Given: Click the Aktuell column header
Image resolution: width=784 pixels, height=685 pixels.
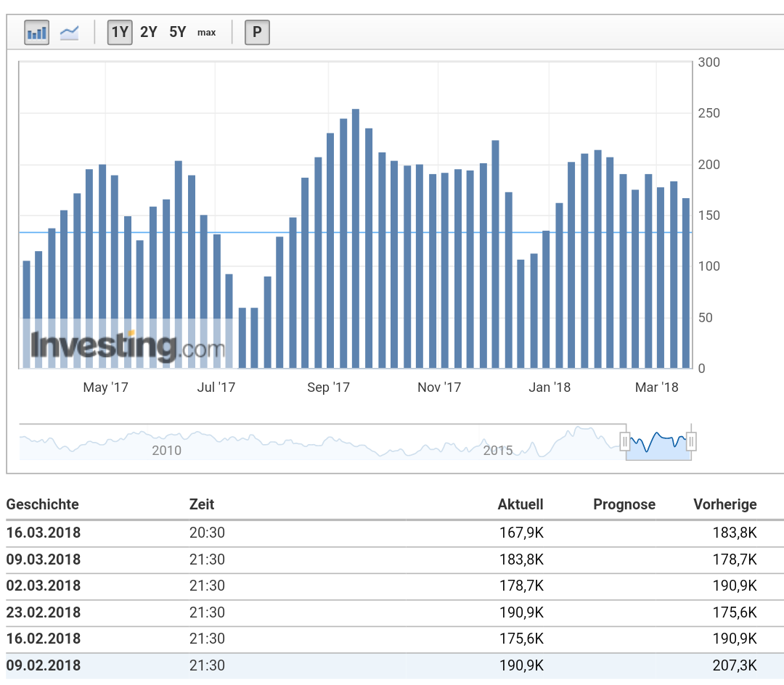Looking at the screenshot, I should (520, 504).
